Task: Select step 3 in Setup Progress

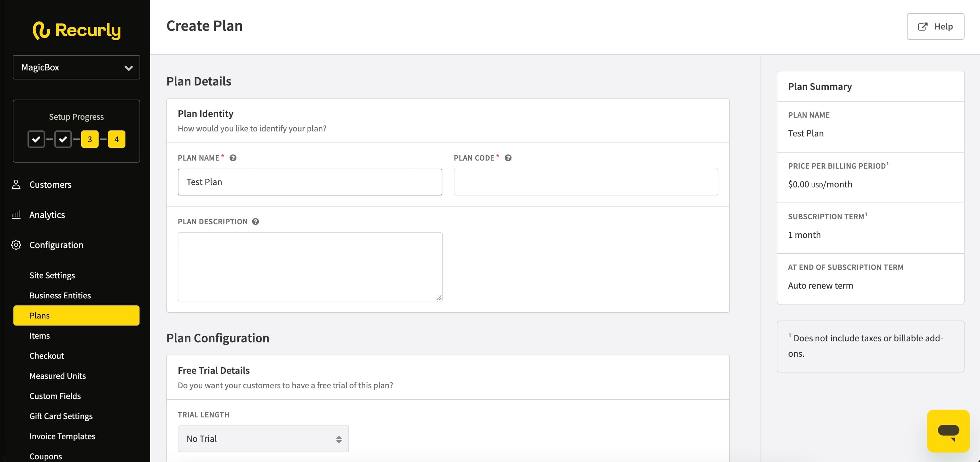Action: click(x=90, y=139)
